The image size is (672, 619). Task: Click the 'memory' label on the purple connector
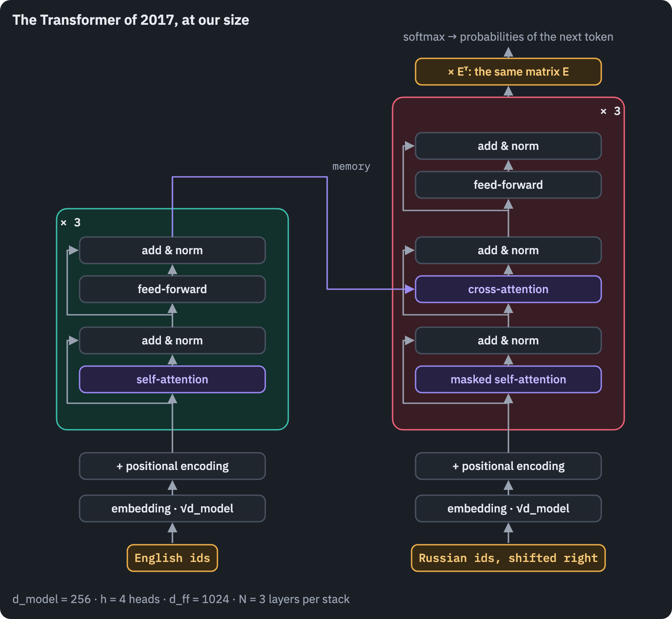pos(351,167)
